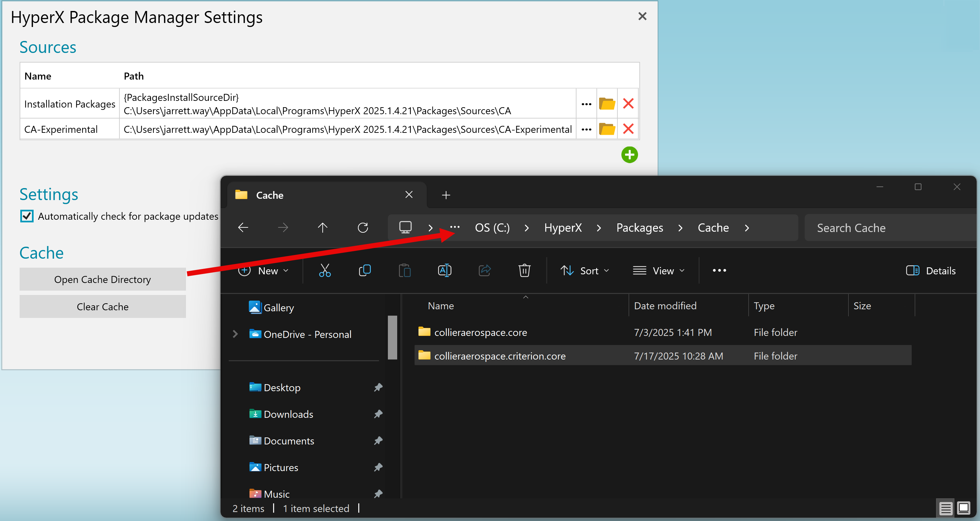The height and width of the screenshot is (521, 980).
Task: Expand chevron after HyperX breadcrumb
Action: (599, 228)
